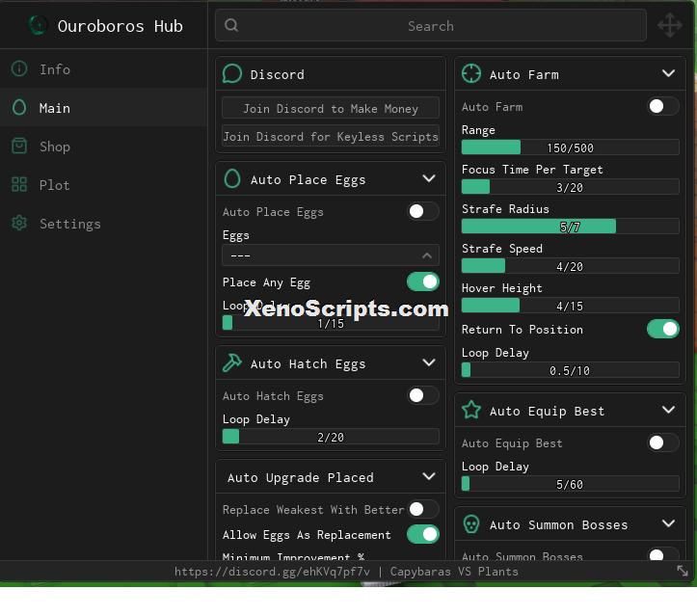Collapse the Auto Upgrade Placed section chevron
The width and height of the screenshot is (697, 616).
click(429, 476)
